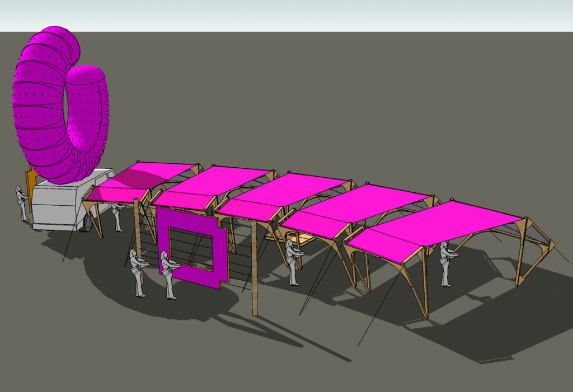
Task: Click the leftmost person carrying the magenta frame
Action: point(137,272)
